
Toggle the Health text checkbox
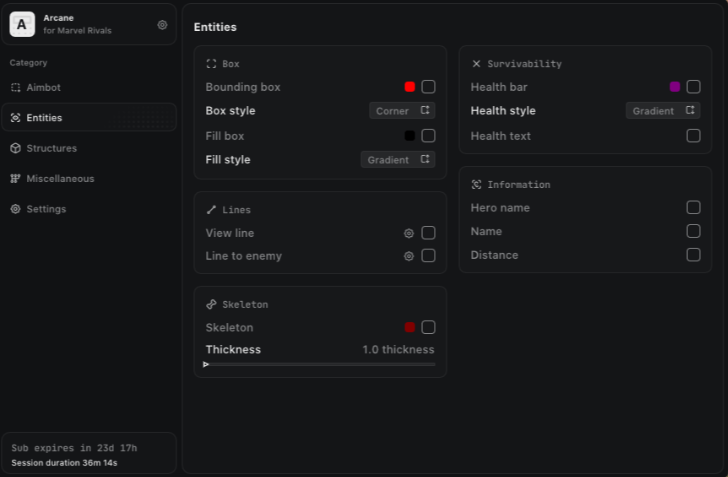point(693,136)
